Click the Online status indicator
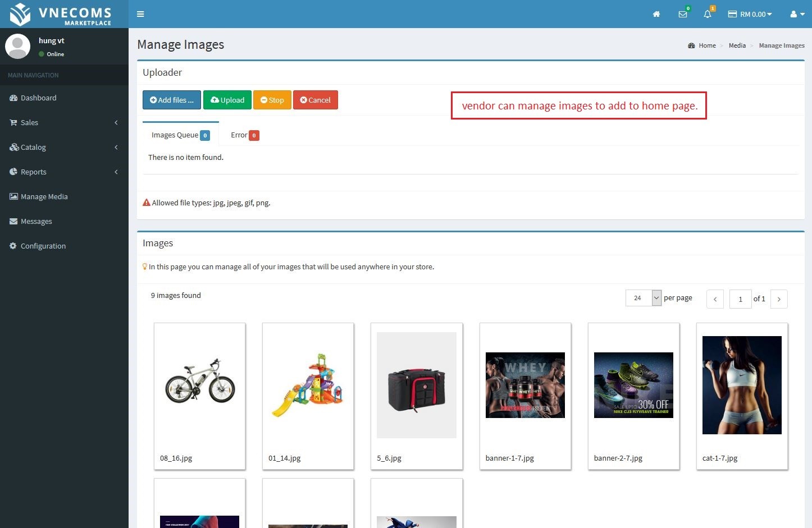 tap(51, 54)
